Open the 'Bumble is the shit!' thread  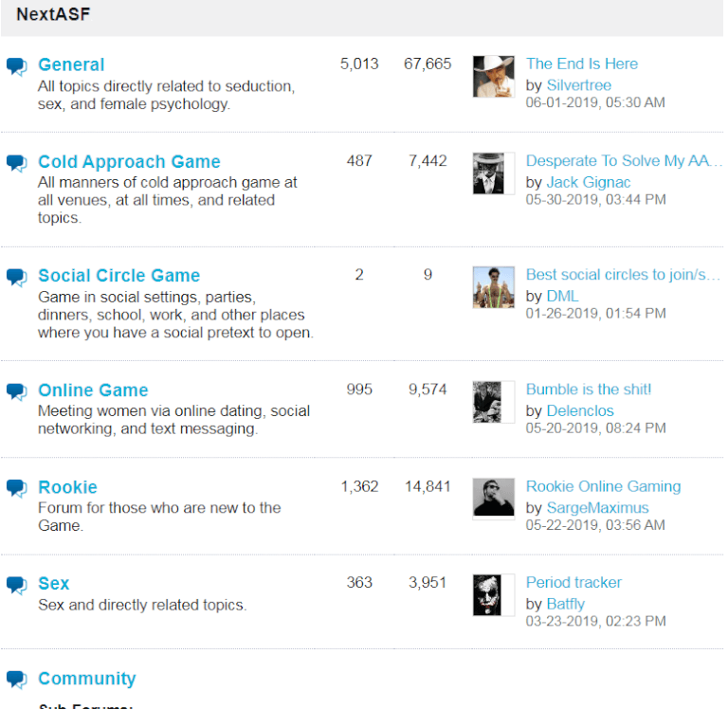pos(589,389)
